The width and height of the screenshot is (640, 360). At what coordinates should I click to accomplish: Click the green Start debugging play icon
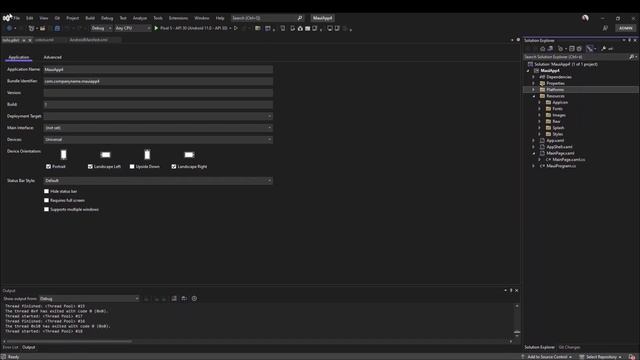(156, 28)
